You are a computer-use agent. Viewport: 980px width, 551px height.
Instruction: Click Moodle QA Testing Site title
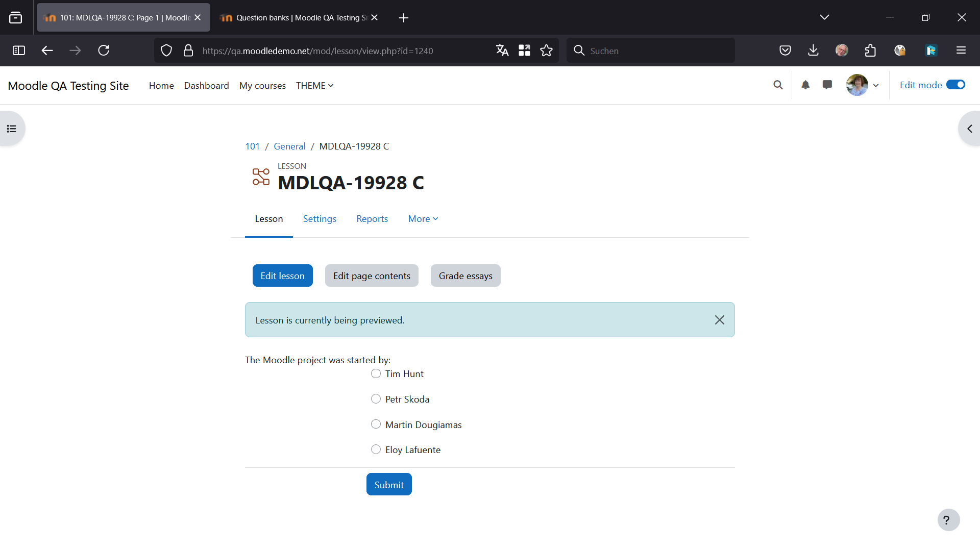[68, 86]
